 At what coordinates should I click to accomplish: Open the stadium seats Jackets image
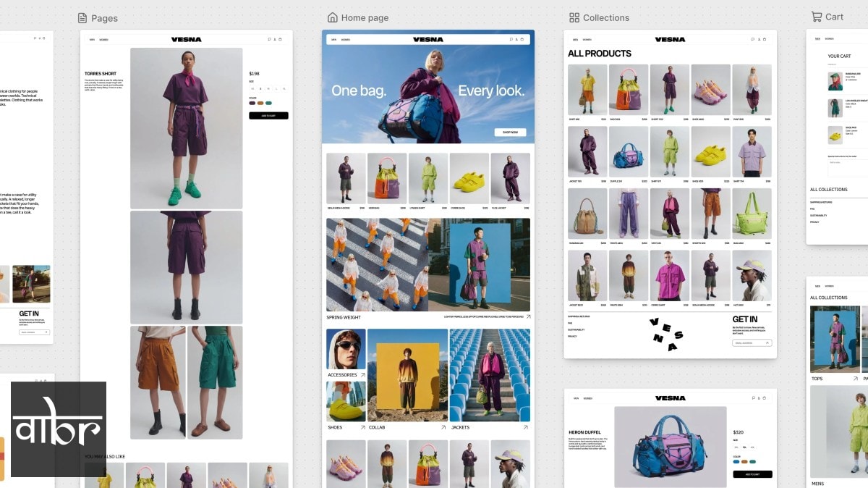coord(490,375)
